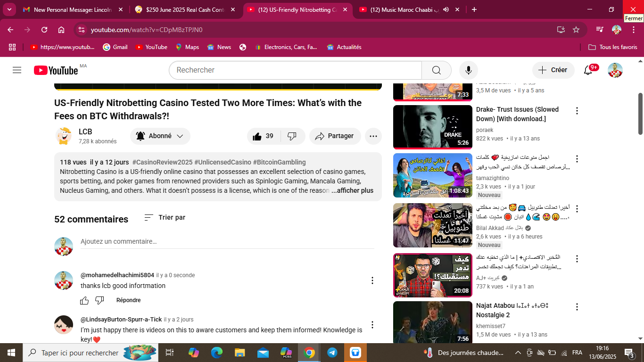Open Telegram from the taskbar
644x362 pixels.
332,353
